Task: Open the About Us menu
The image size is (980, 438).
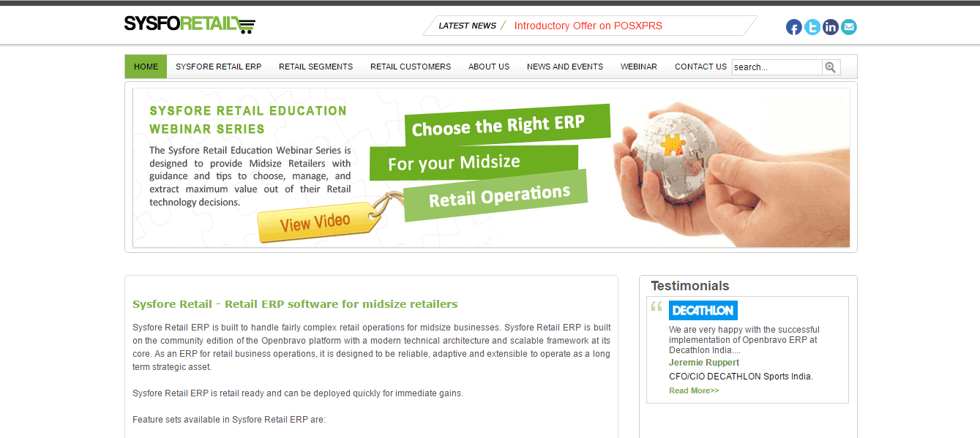Action: pos(489,67)
